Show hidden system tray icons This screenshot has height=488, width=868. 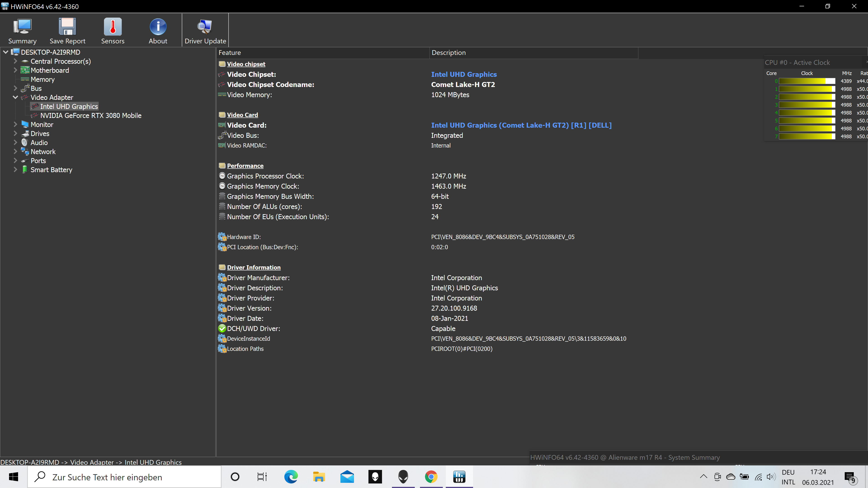point(704,476)
